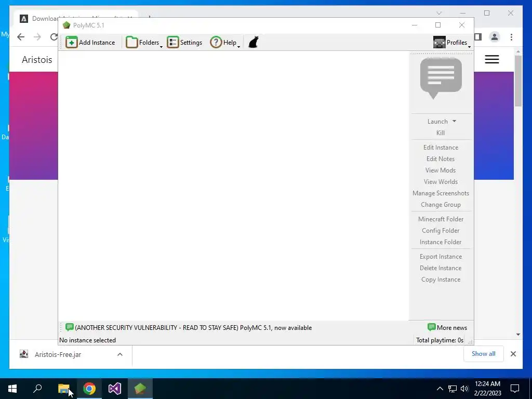
Task: Open Chrome profile avatar icon
Action: pyautogui.click(x=495, y=37)
